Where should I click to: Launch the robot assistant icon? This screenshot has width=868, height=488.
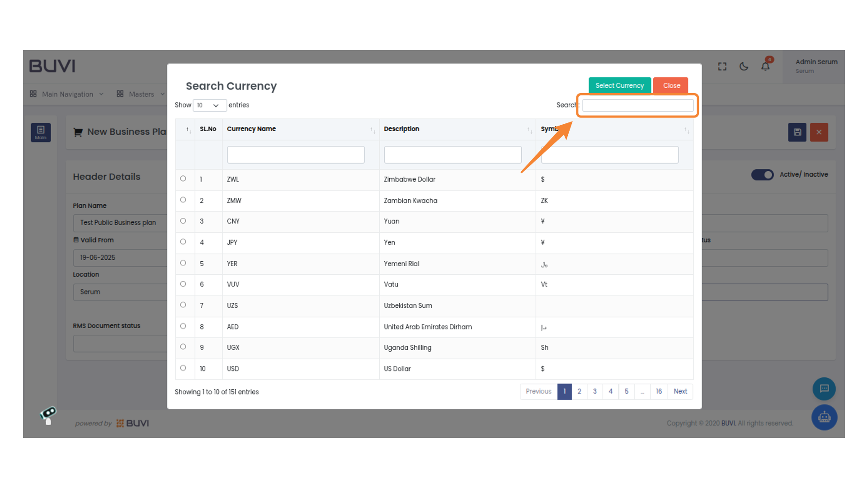(x=824, y=417)
